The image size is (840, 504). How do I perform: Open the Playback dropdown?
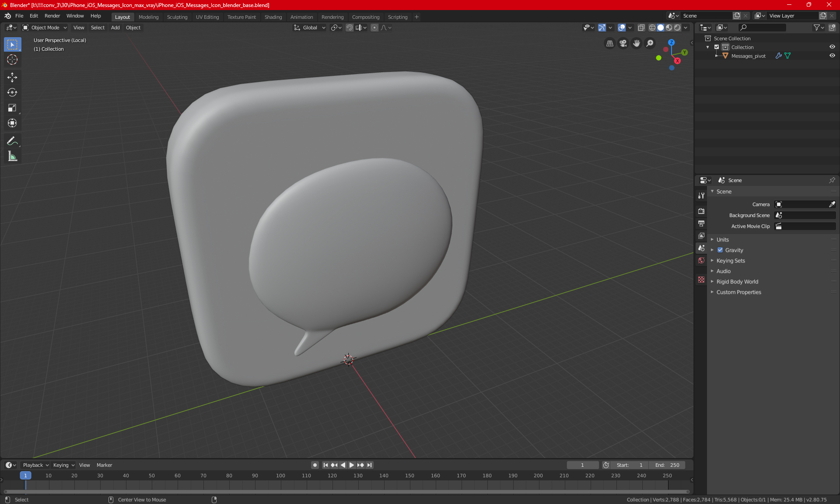click(x=35, y=465)
